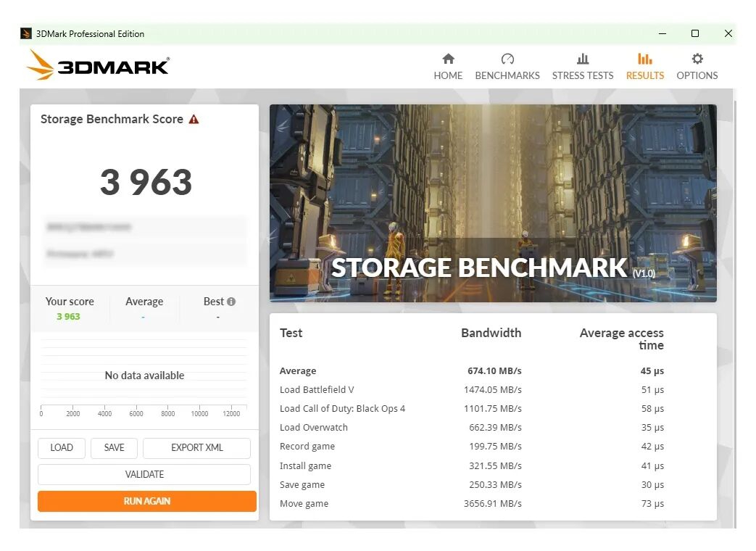
Task: Open the Options gear icon
Action: (x=697, y=59)
